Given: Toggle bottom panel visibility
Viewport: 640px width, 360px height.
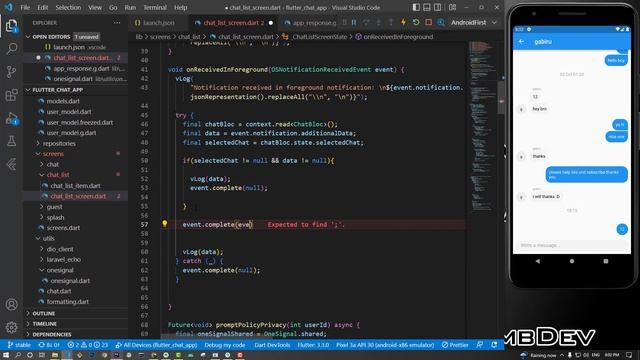Looking at the screenshot, I should click(427, 7).
